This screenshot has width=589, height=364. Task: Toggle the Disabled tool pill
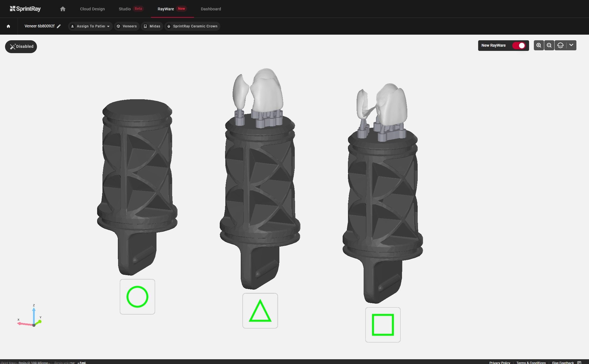tap(21, 46)
